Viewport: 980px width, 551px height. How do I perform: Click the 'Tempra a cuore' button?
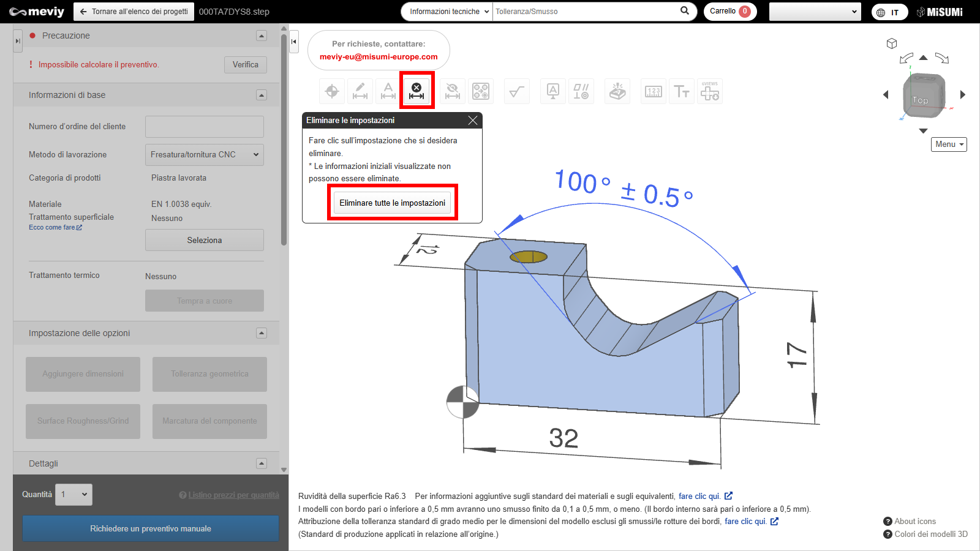205,301
